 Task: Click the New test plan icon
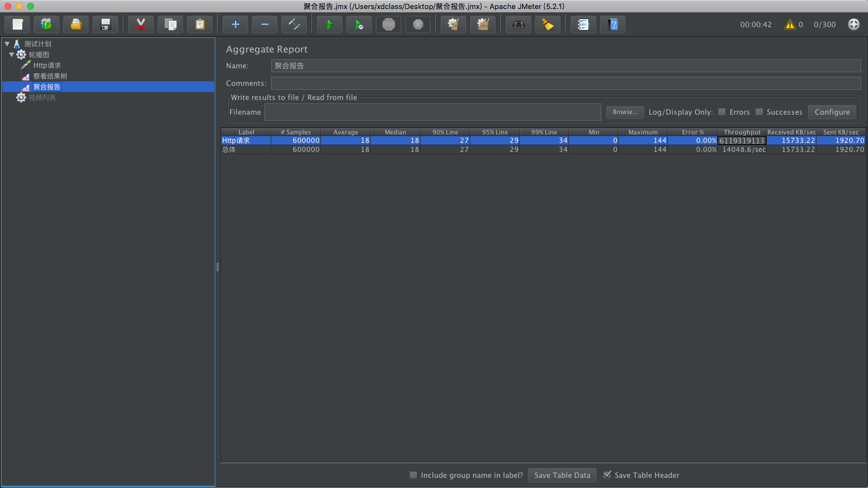click(x=18, y=24)
